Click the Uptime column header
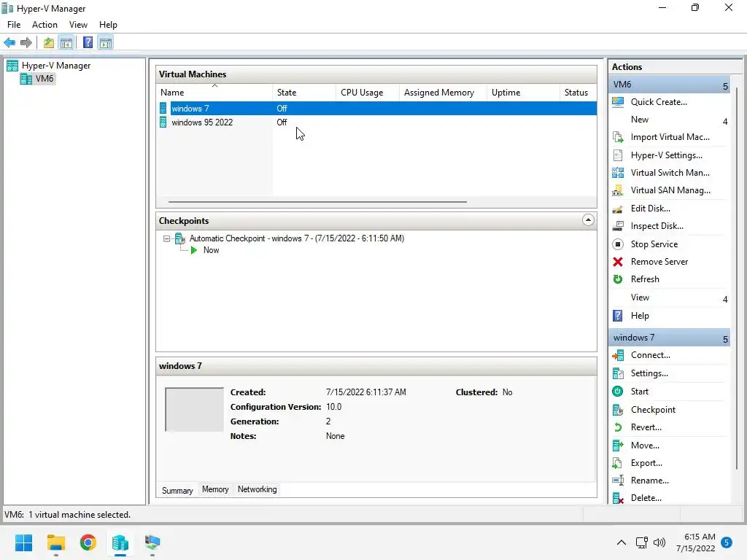This screenshot has width=747, height=560. (524, 93)
